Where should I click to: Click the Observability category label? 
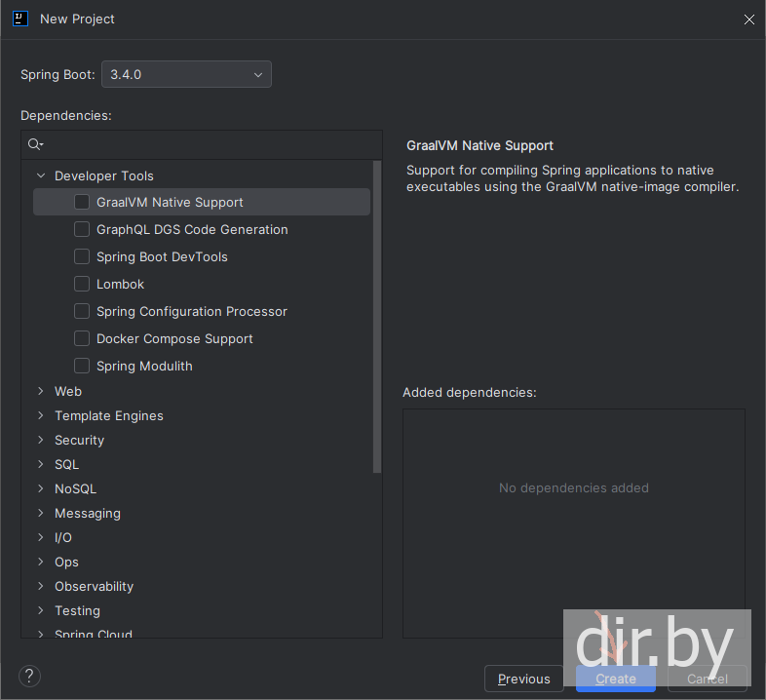(x=94, y=586)
